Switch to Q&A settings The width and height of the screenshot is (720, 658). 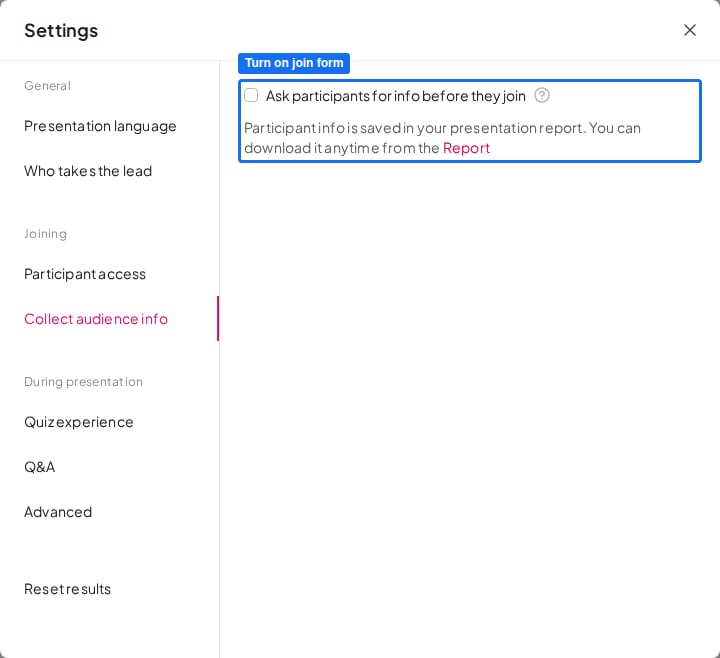tap(39, 467)
